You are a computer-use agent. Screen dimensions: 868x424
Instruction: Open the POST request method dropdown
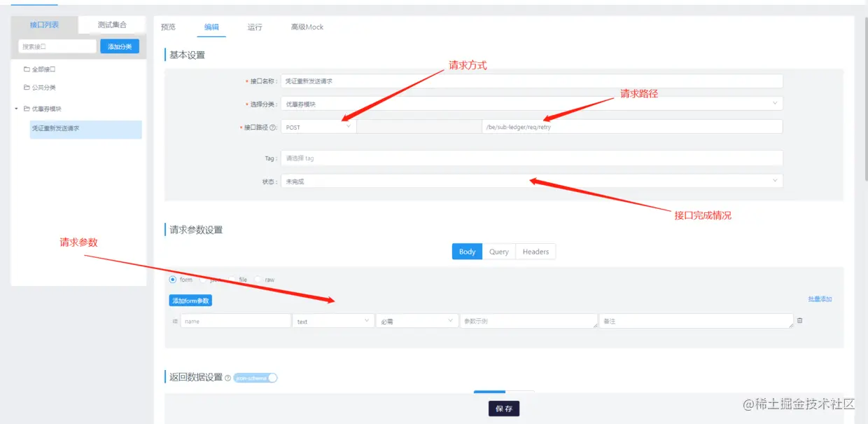click(318, 127)
